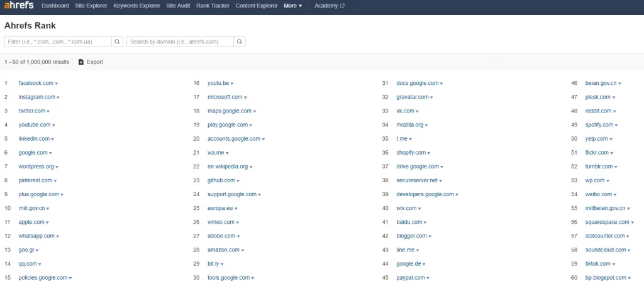Click the '1 - 60 of 1,000,000 results' text

[x=36, y=62]
